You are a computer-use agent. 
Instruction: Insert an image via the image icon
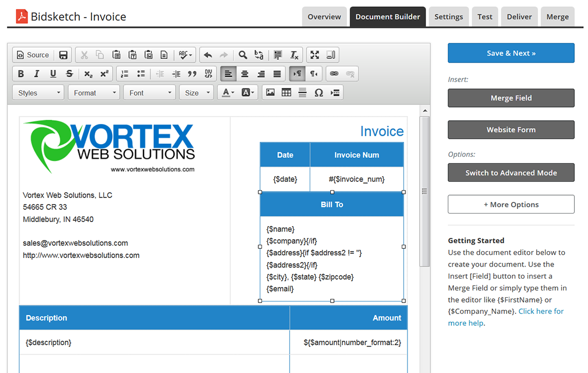(x=270, y=93)
